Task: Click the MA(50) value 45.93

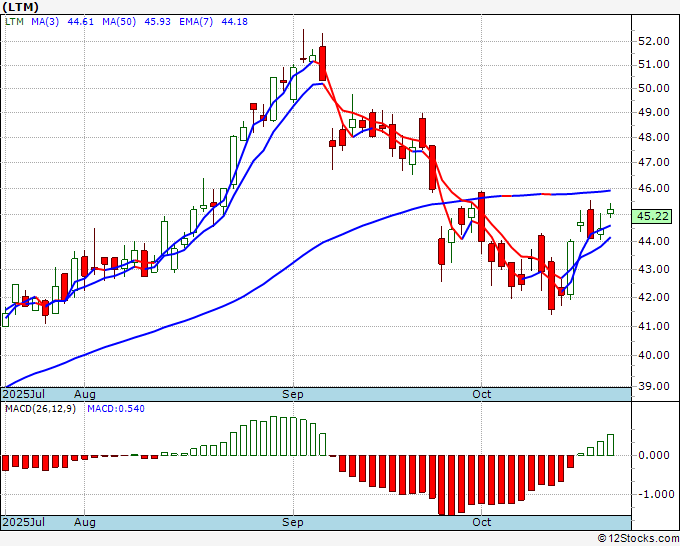Action: (157, 22)
